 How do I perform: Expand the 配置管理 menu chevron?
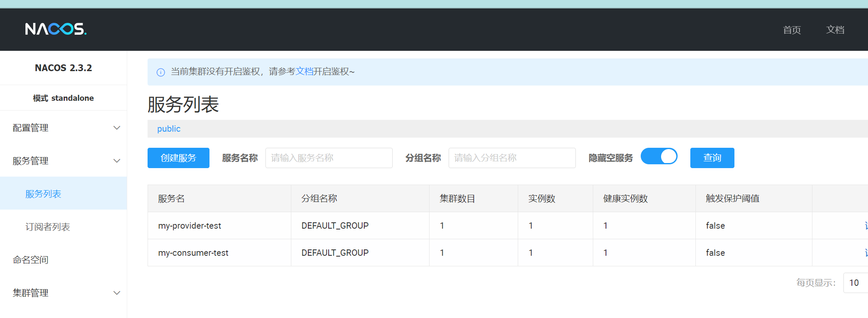[117, 127]
